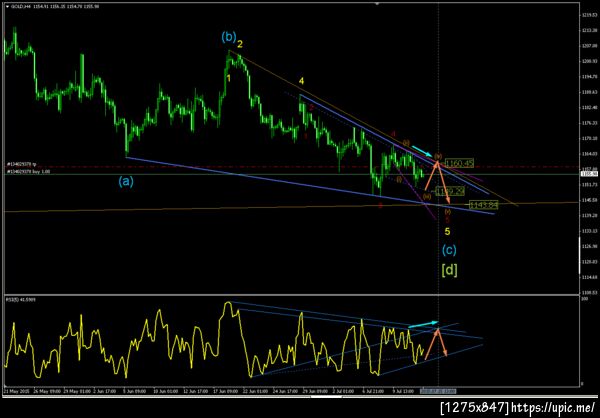
Task: Click the highlighted crosshair date on time axis
Action: (438, 391)
